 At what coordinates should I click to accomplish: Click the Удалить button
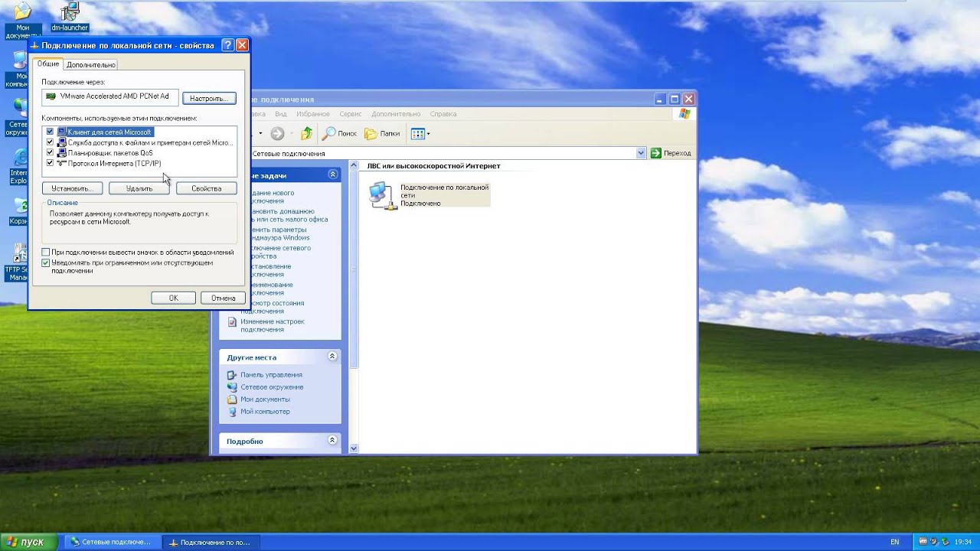click(x=139, y=188)
